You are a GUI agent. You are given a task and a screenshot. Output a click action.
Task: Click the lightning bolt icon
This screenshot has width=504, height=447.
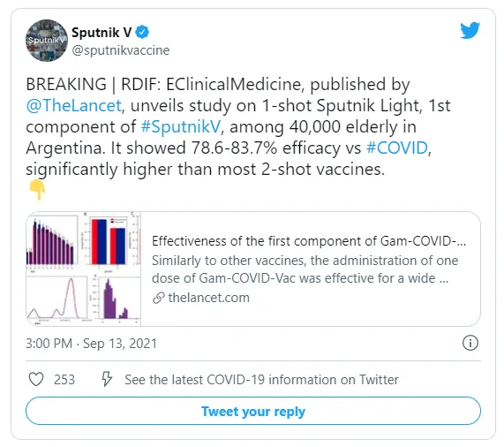click(107, 379)
